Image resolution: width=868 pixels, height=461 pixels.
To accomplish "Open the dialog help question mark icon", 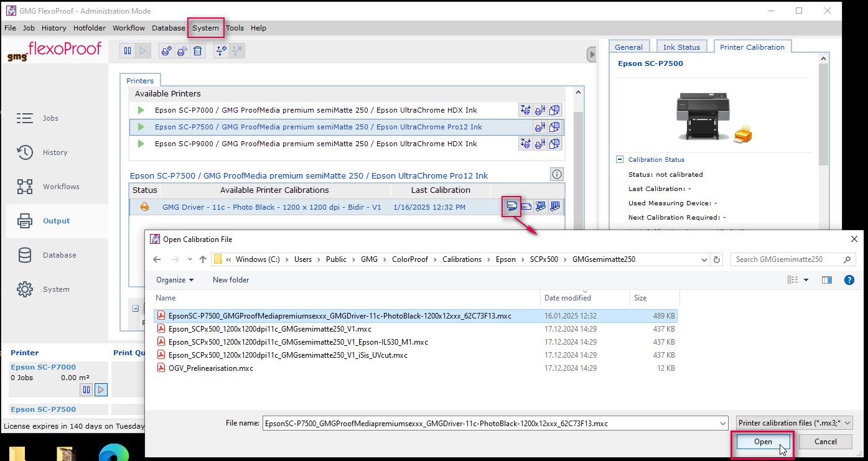I will pyautogui.click(x=849, y=280).
